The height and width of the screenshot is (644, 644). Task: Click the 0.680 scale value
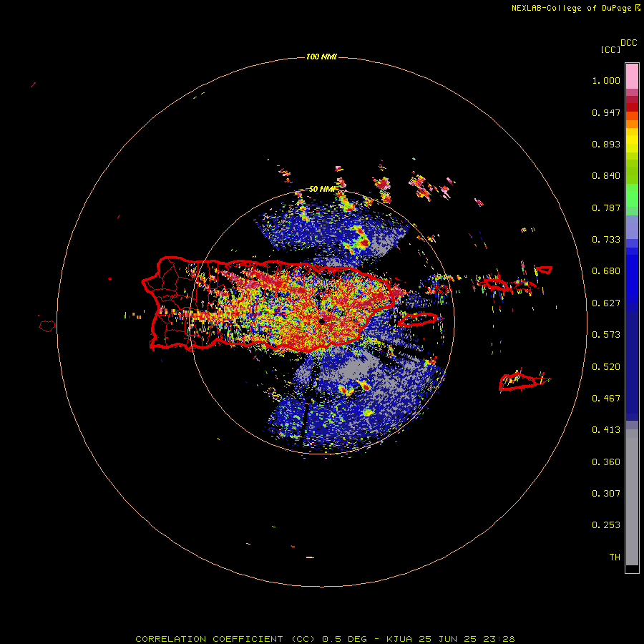pyautogui.click(x=606, y=271)
